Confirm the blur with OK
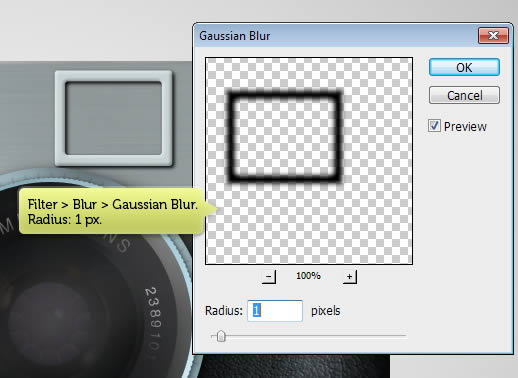Image resolution: width=518 pixels, height=378 pixels. (464, 67)
